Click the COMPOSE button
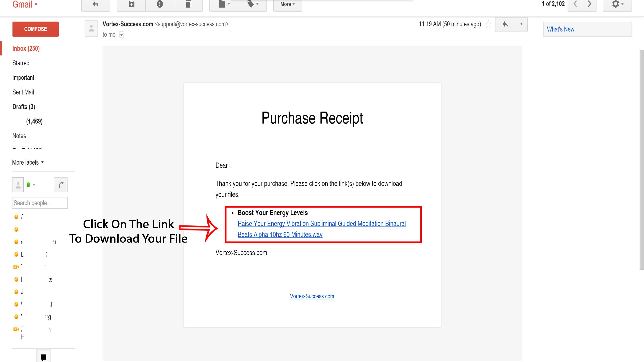The image size is (644, 362). click(35, 29)
